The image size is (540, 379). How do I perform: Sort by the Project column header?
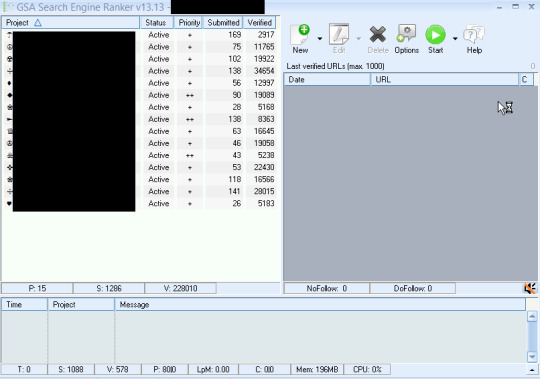click(71, 23)
